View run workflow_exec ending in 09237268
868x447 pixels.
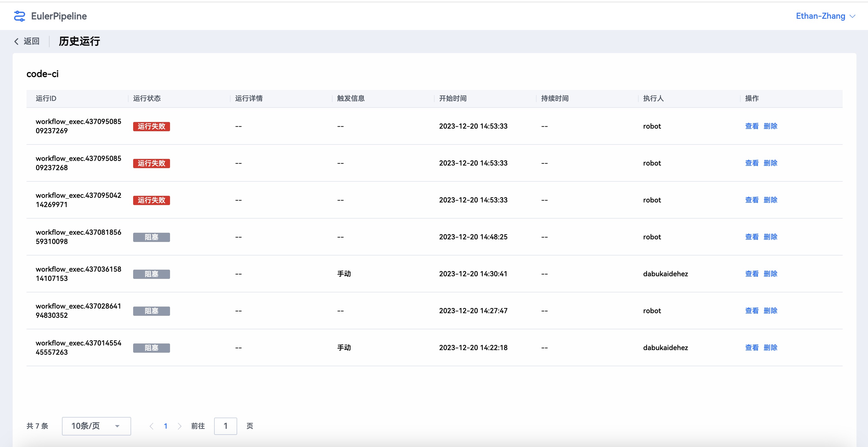point(751,163)
